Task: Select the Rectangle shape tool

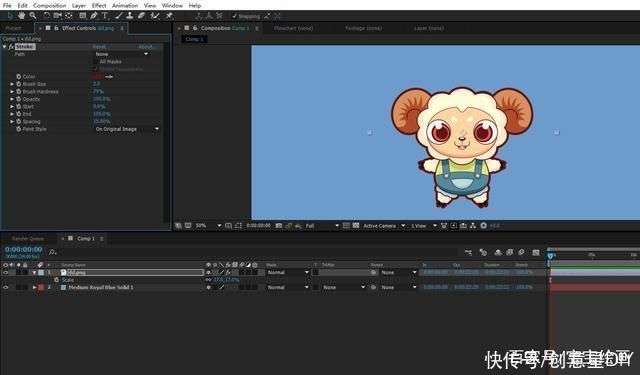Action: pyautogui.click(x=82, y=16)
